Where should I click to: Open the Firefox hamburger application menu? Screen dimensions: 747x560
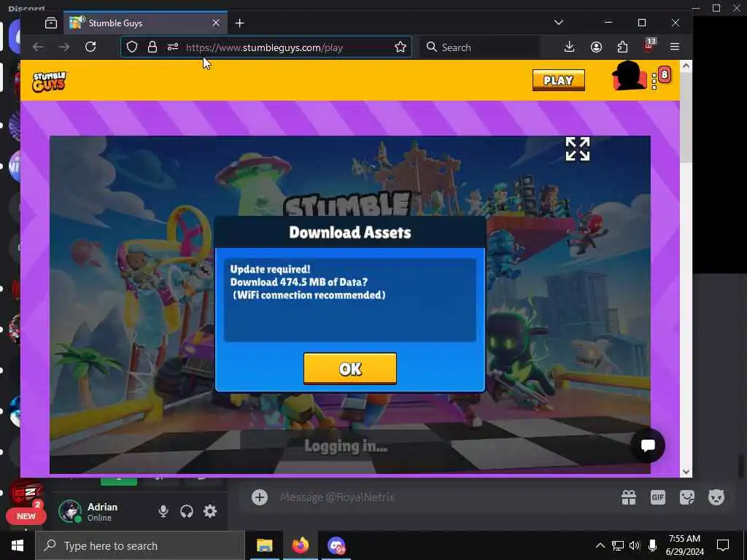[675, 47]
